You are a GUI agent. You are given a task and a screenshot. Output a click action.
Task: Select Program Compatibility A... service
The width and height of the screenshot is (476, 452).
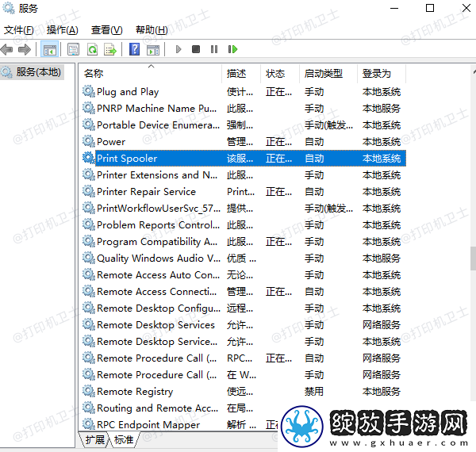coord(244,242)
